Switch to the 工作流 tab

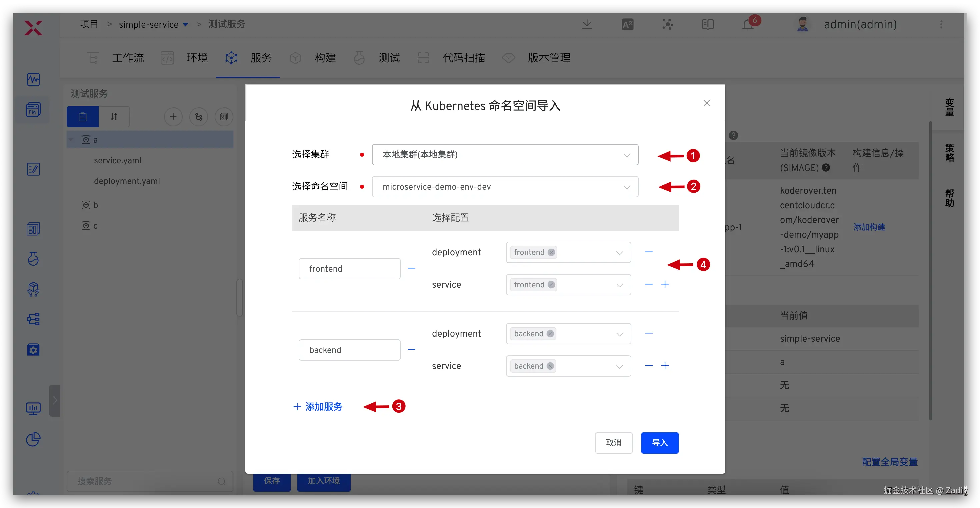click(x=128, y=58)
